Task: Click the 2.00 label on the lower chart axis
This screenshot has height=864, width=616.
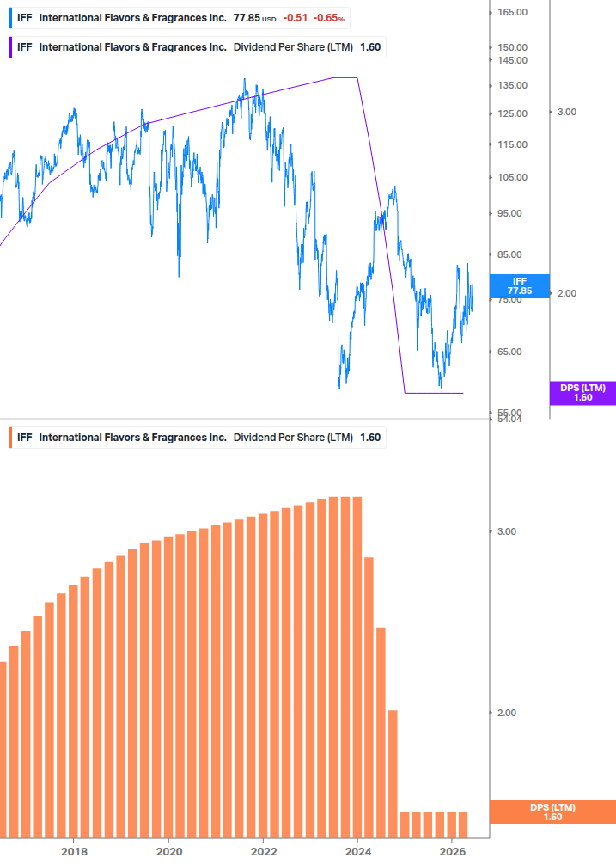Action: click(x=507, y=713)
